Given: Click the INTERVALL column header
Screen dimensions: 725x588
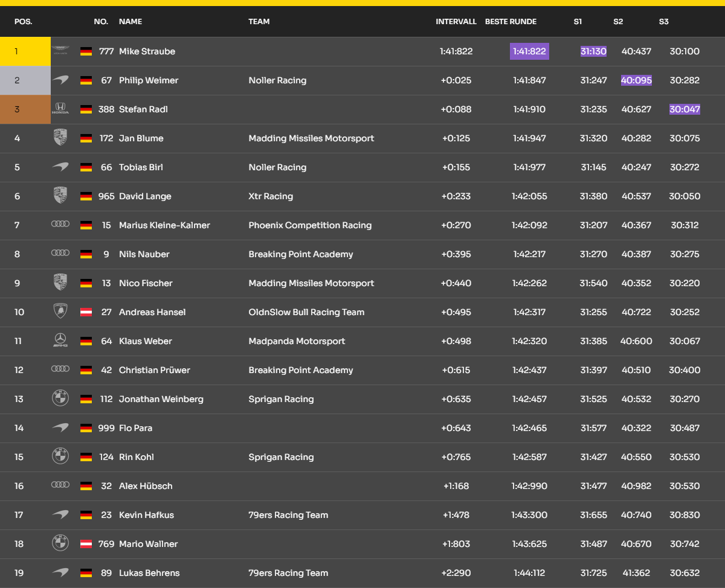Looking at the screenshot, I should pos(456,22).
